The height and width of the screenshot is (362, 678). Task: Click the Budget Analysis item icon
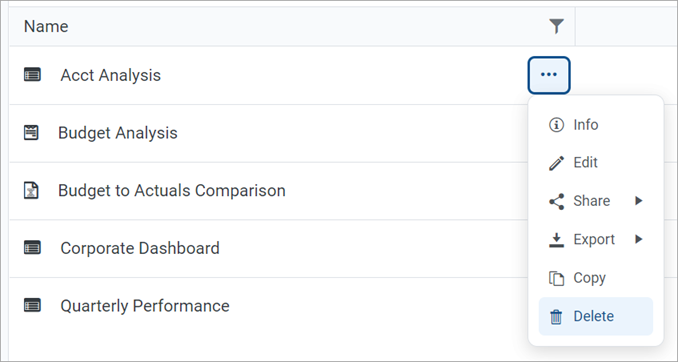[x=31, y=133]
